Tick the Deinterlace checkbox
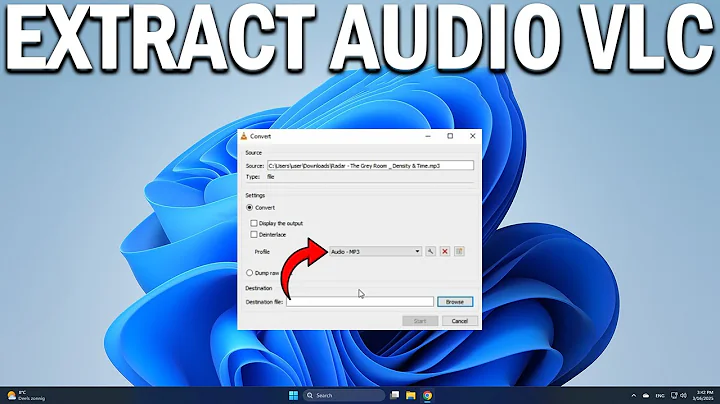720x404 pixels. tap(253, 235)
